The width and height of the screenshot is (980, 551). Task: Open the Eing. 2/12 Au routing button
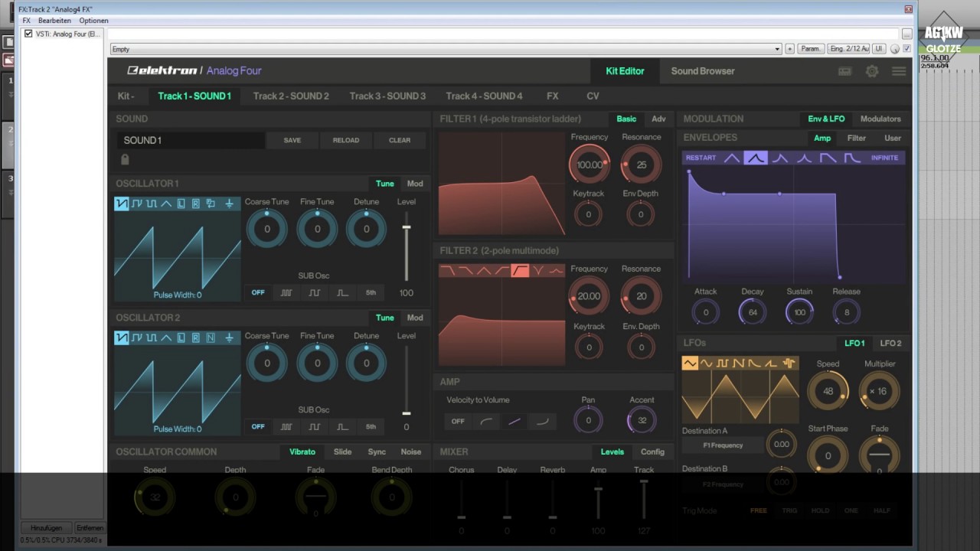(x=848, y=49)
